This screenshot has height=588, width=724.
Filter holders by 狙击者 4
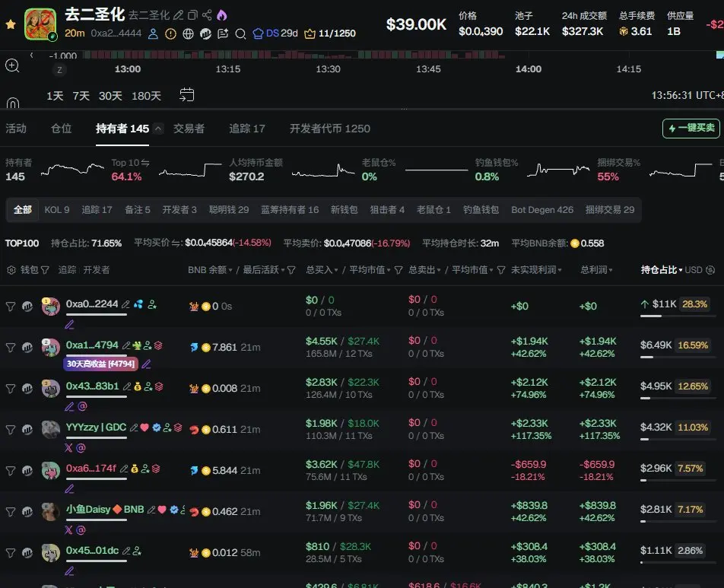(387, 210)
